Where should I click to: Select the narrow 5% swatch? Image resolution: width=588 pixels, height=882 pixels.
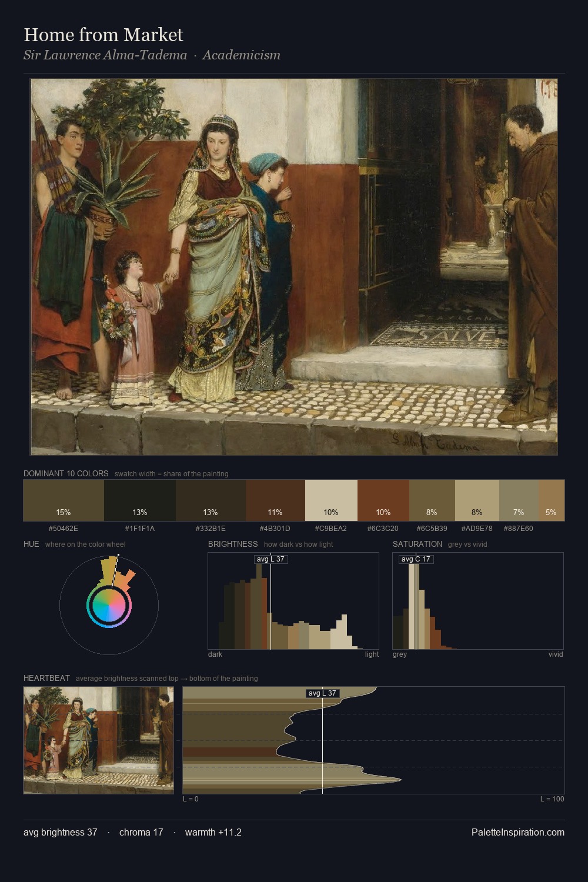[x=552, y=500]
